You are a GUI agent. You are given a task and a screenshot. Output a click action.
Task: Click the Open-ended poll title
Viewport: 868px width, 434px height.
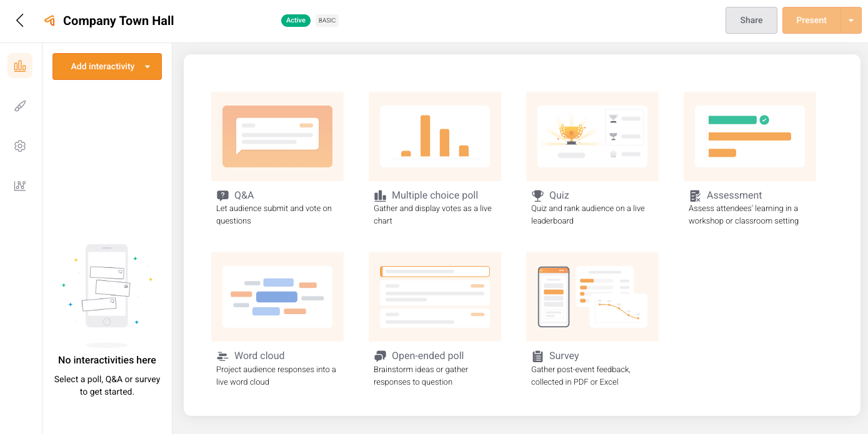click(x=427, y=356)
